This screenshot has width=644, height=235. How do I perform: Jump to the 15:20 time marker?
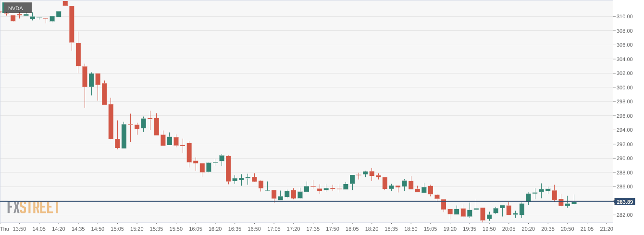pos(137,229)
